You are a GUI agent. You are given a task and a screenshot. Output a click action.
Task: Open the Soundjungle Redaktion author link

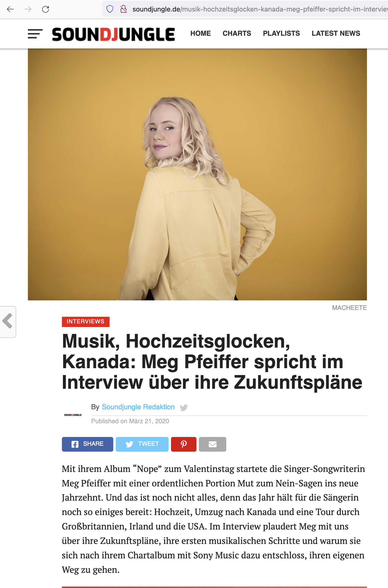click(138, 407)
